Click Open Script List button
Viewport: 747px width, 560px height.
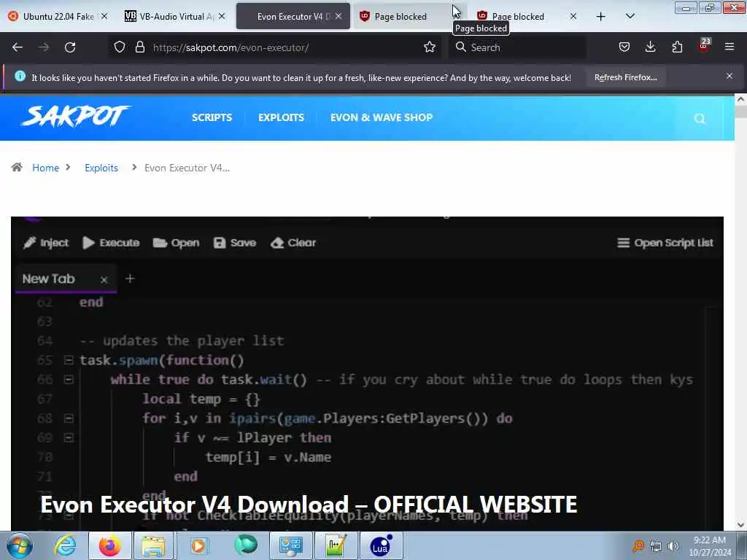tap(665, 243)
